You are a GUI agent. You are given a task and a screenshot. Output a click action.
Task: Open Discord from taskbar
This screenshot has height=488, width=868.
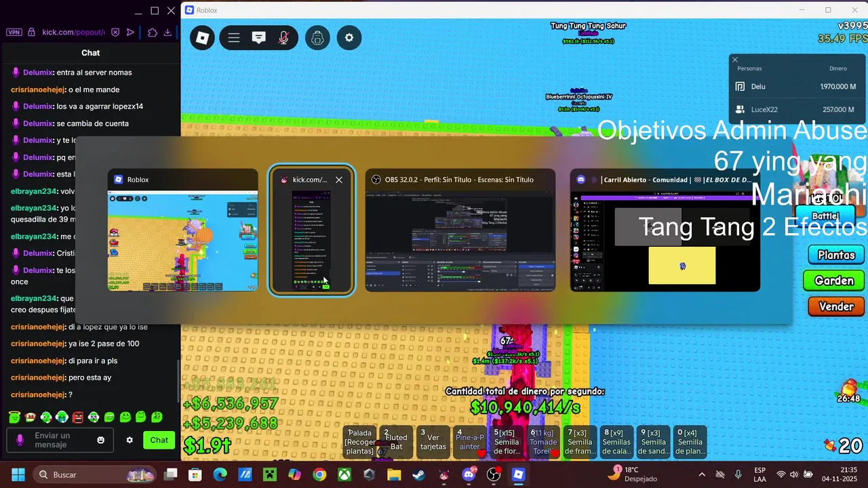click(469, 474)
